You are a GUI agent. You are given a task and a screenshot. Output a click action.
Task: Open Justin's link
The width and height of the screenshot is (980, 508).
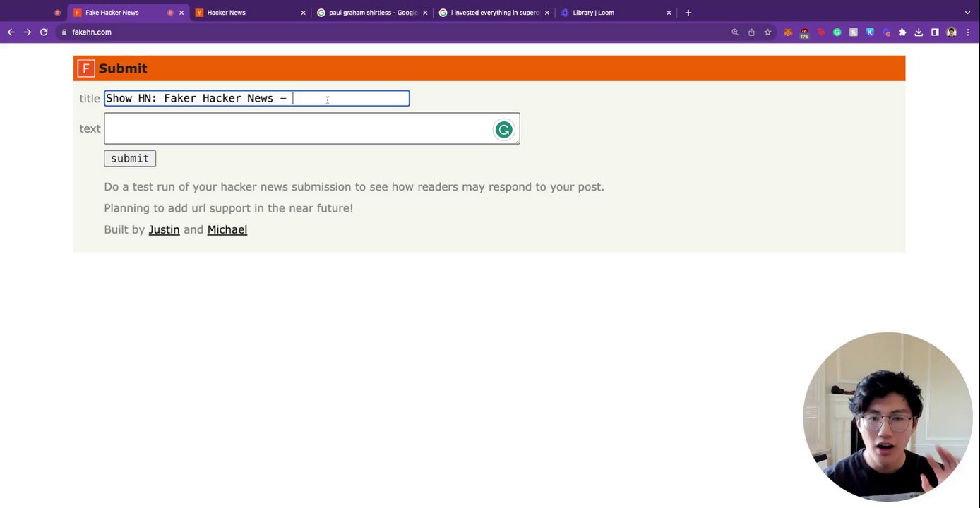(164, 229)
